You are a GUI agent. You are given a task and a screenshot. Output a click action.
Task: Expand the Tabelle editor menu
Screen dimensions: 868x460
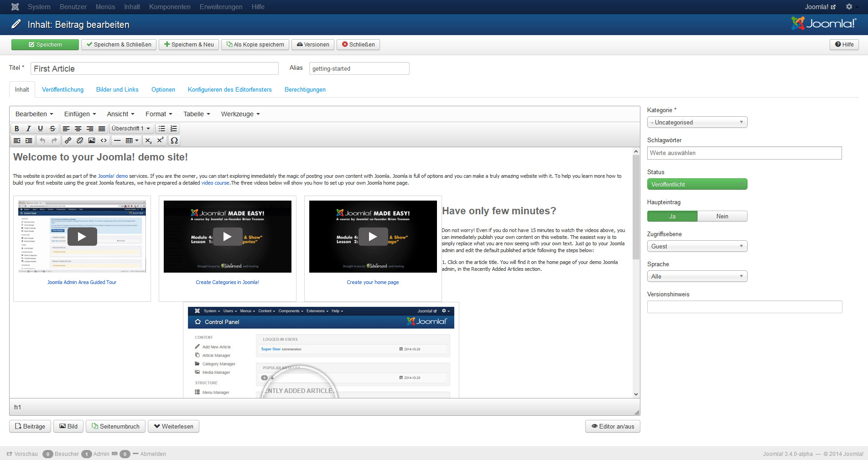(x=197, y=114)
